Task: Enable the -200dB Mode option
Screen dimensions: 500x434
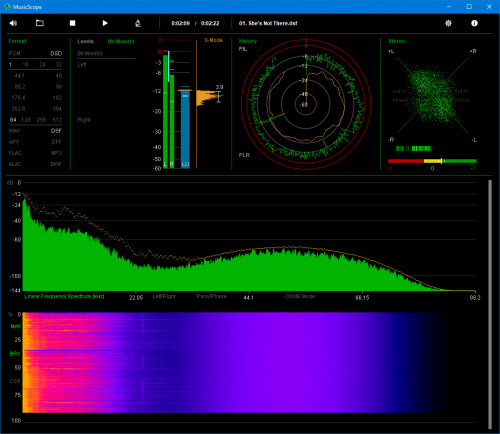Action: click(299, 296)
